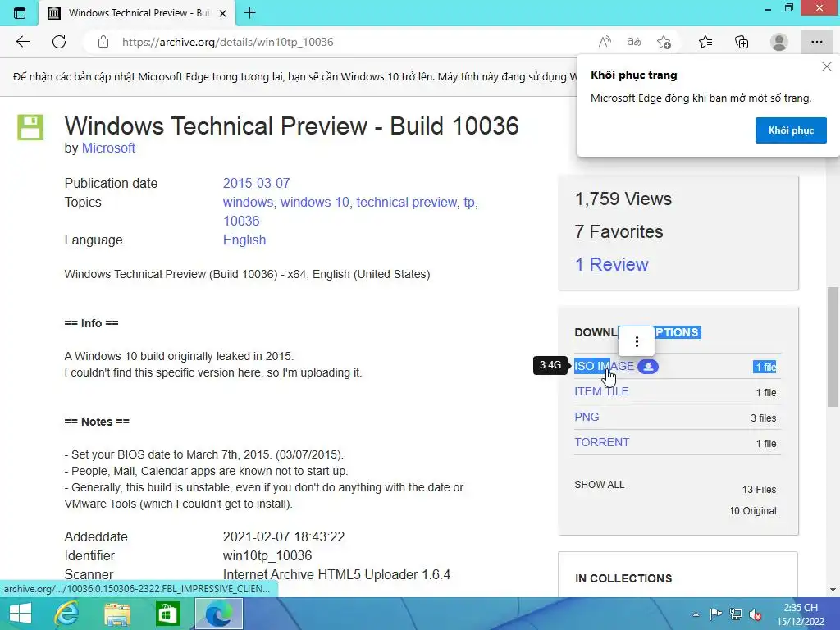Click the IN COLLECTIONS heading
Screen dimensions: 840x630
pyautogui.click(x=623, y=578)
